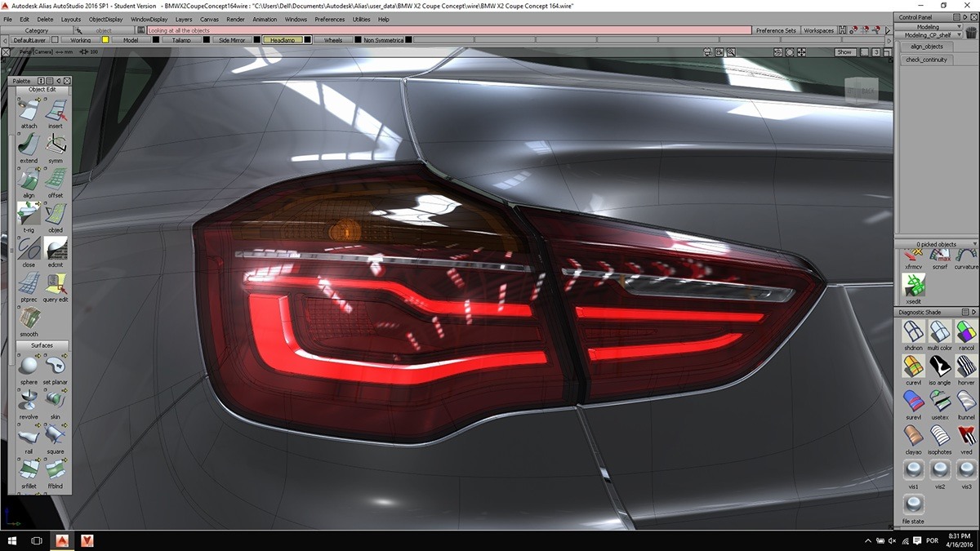Click the Autodesk Alias icon in the taskbar
Screen dimensions: 980x551
(60, 540)
